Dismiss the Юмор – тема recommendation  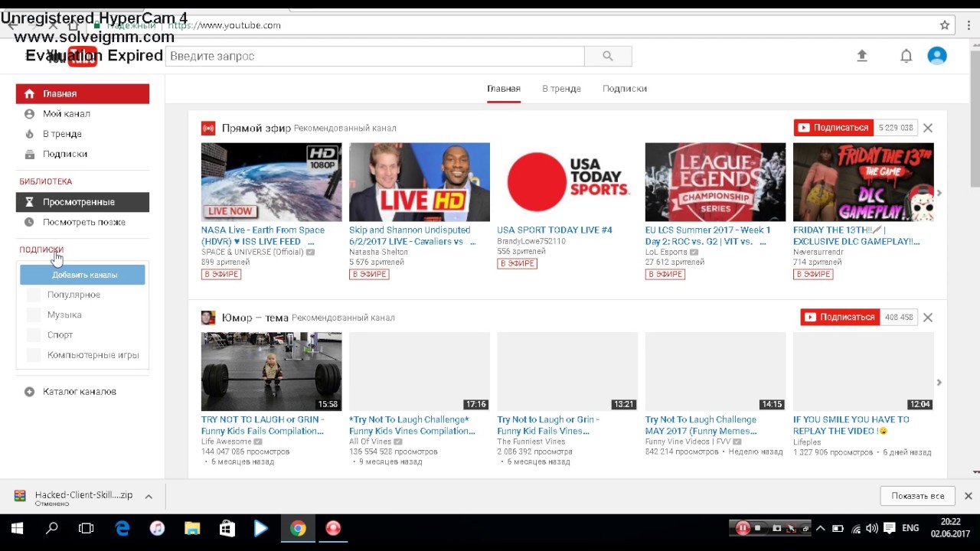click(928, 317)
